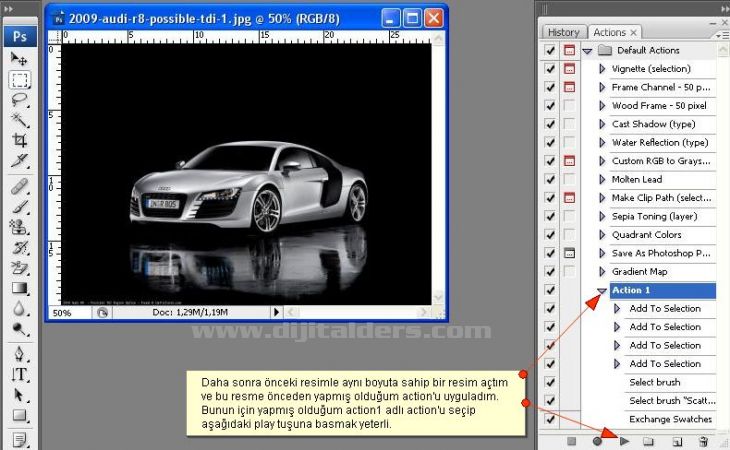Image resolution: width=730 pixels, height=450 pixels.
Task: Begin recording an action
Action: pyautogui.click(x=597, y=441)
